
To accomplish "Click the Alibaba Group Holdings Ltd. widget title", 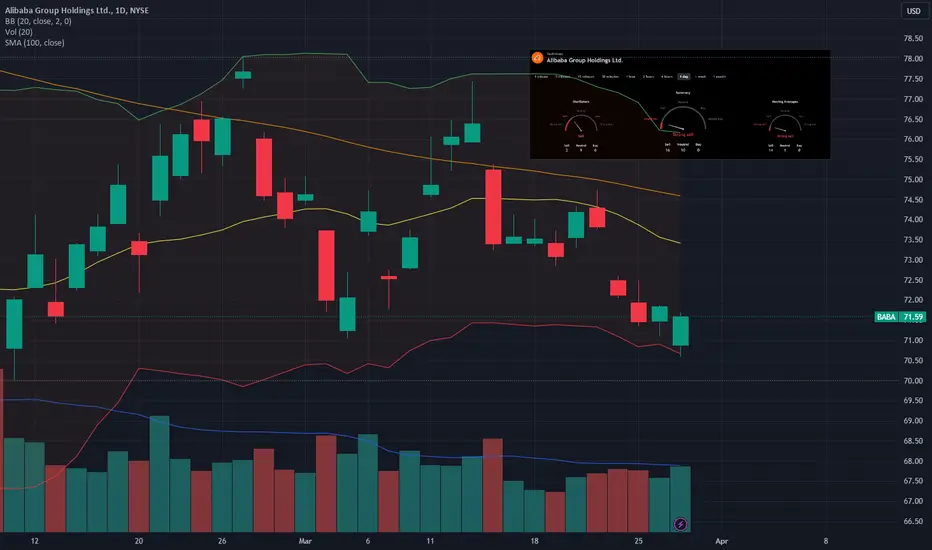I will tap(584, 60).
